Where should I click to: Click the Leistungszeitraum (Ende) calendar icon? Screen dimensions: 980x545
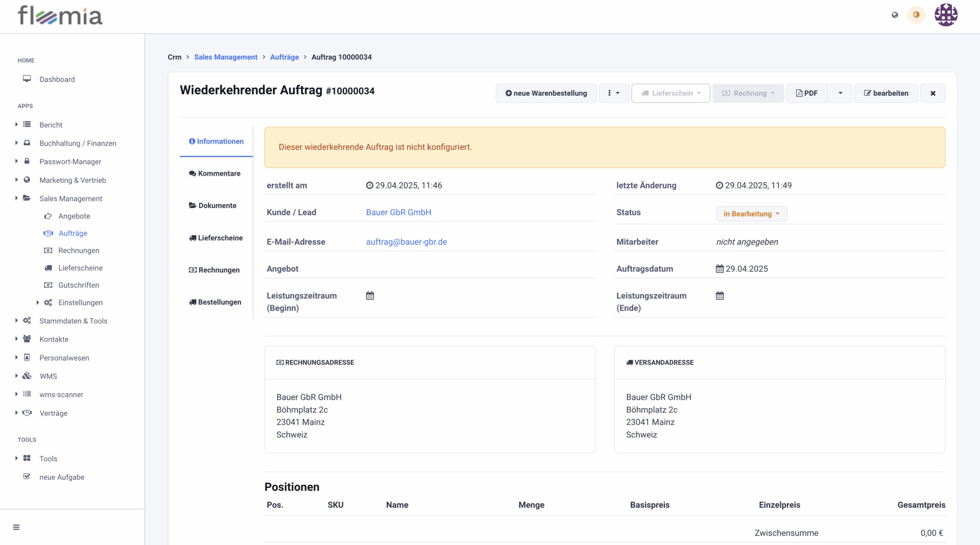720,296
